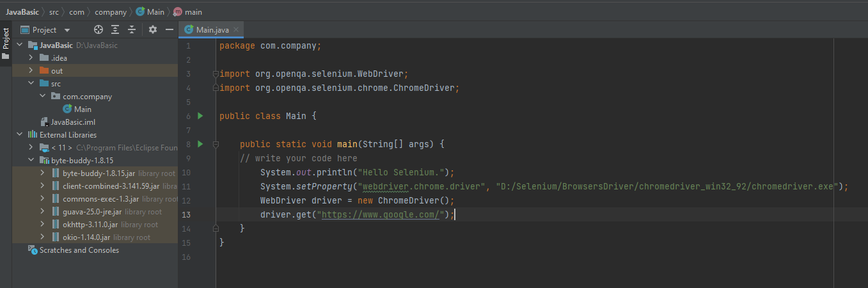Click the run gutter arrow beside class Main
This screenshot has width=868, height=288.
pos(200,116)
